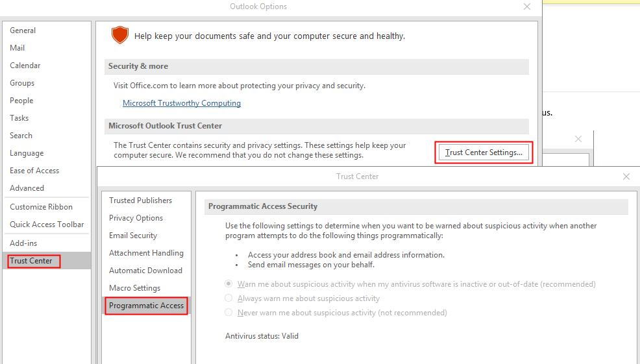Screen dimensions: 640x364
Task: Close the small background panel with the X
Action: click(578, 139)
